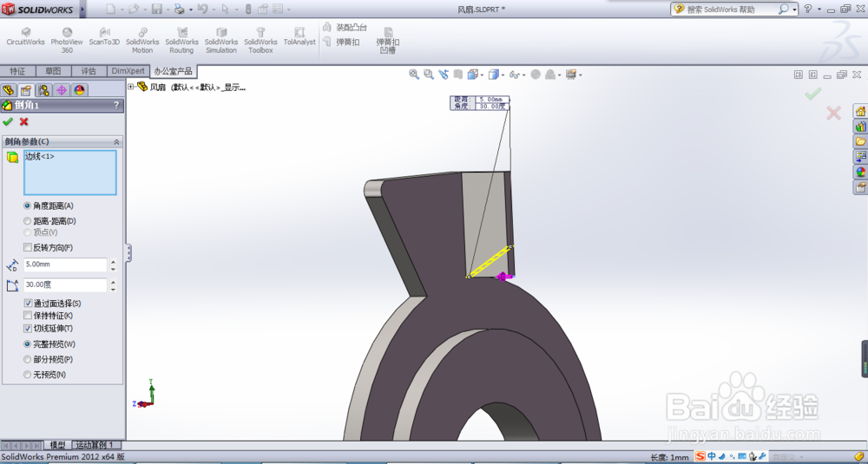
Task: Open the 运动算例 1 tab
Action: pos(95,445)
